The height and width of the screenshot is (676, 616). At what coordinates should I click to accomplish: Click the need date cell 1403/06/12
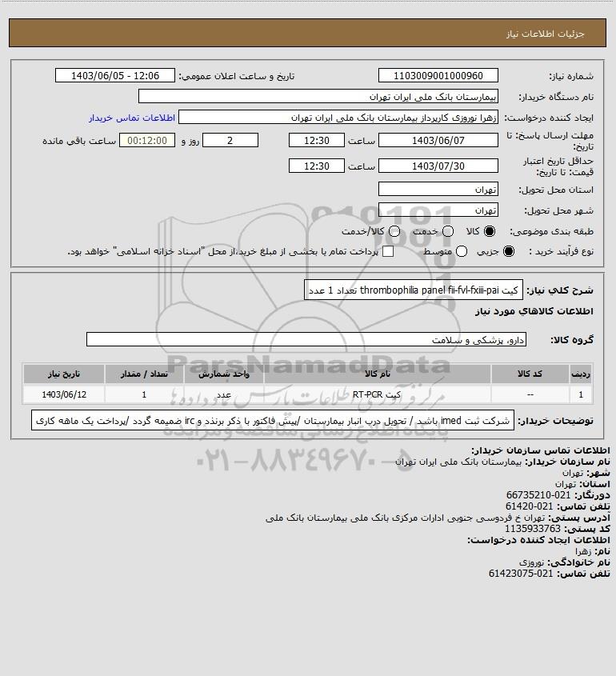64,394
